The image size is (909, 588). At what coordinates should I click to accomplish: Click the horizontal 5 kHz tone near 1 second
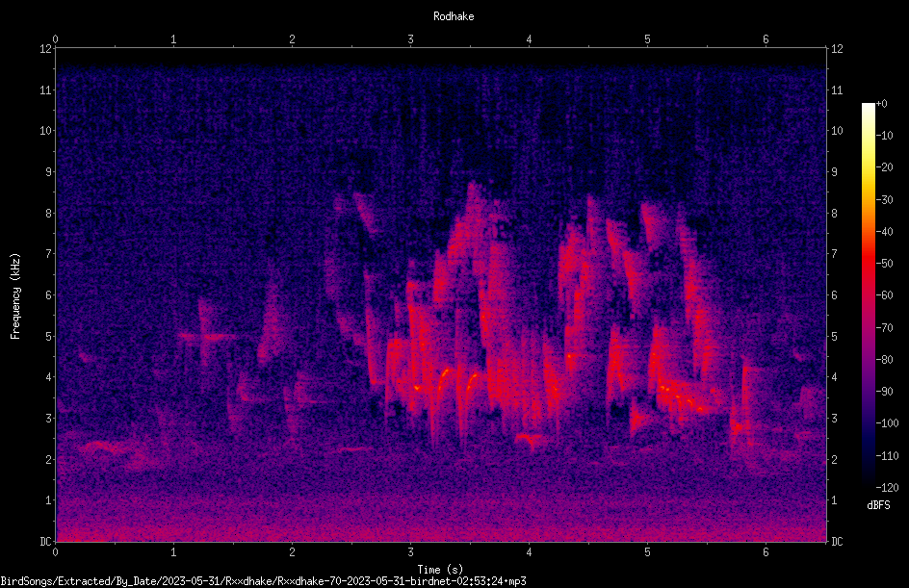pyautogui.click(x=207, y=336)
